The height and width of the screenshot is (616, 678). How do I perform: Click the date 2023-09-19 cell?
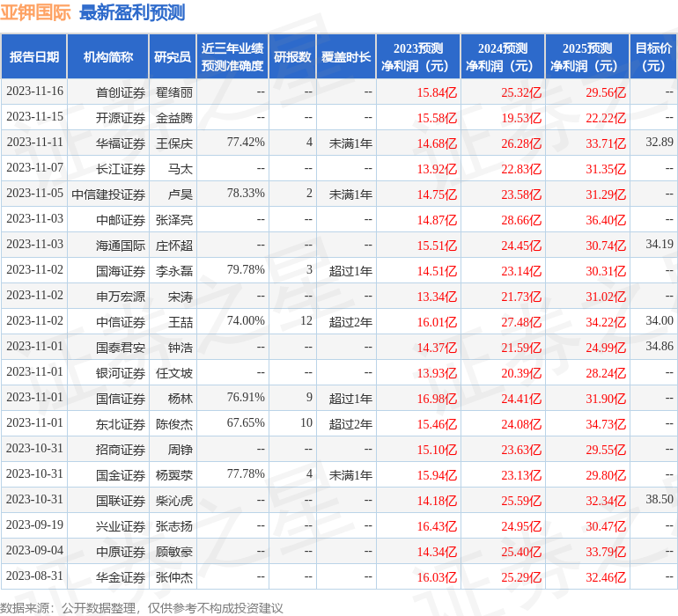pyautogui.click(x=34, y=524)
